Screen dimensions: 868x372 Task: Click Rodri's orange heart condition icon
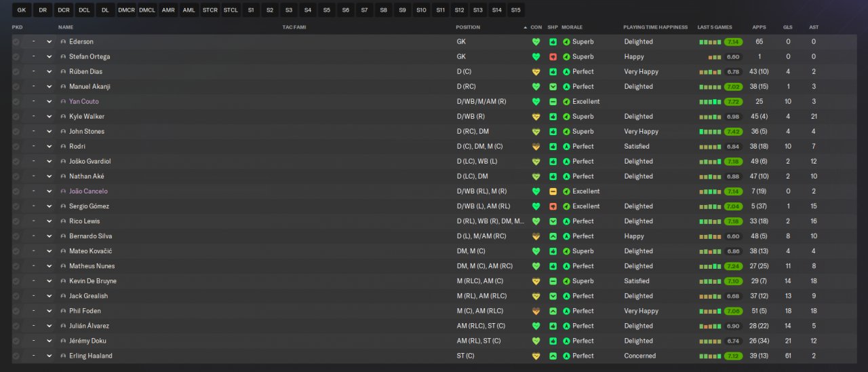pyautogui.click(x=536, y=146)
